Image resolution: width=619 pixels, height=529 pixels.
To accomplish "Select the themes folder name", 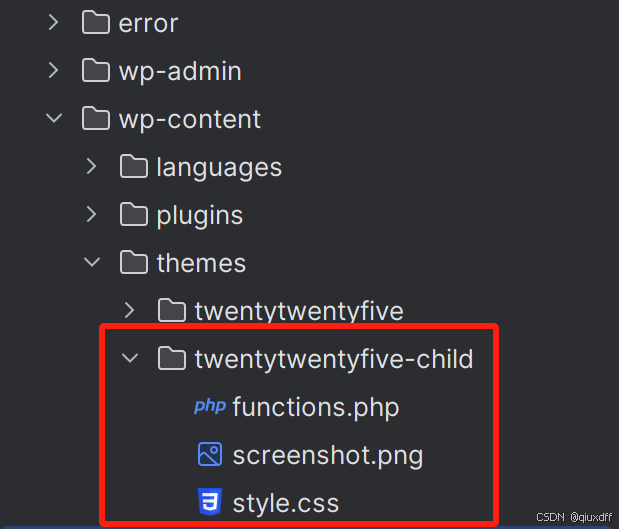I will (x=201, y=263).
